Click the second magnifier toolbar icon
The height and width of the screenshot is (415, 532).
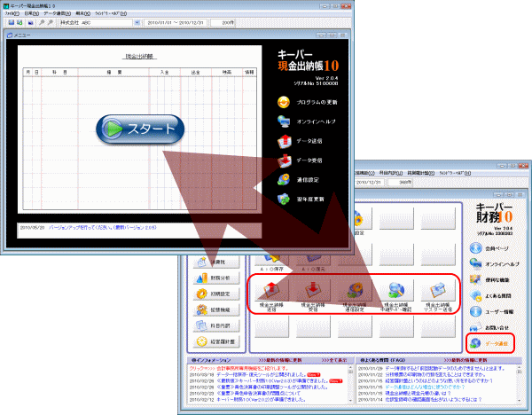[51, 22]
